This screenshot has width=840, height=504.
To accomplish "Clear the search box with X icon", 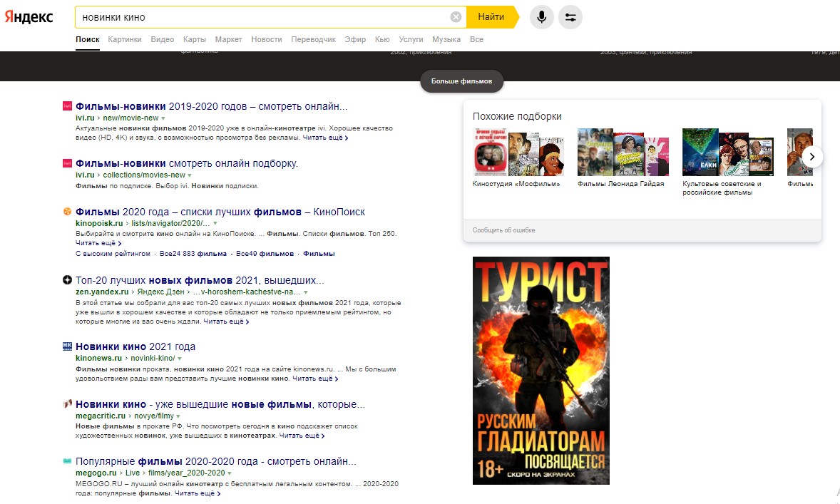I will (456, 17).
